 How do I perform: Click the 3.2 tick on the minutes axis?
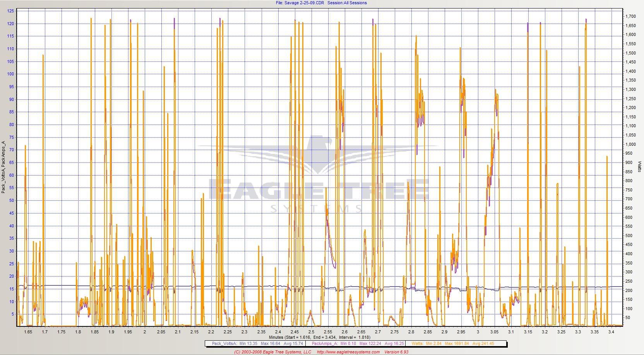pos(545,332)
